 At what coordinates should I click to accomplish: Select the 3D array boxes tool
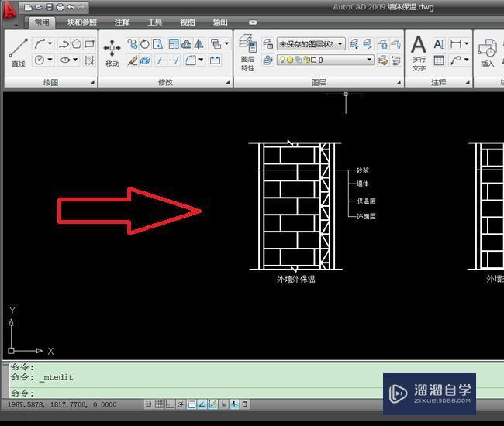coord(145,60)
